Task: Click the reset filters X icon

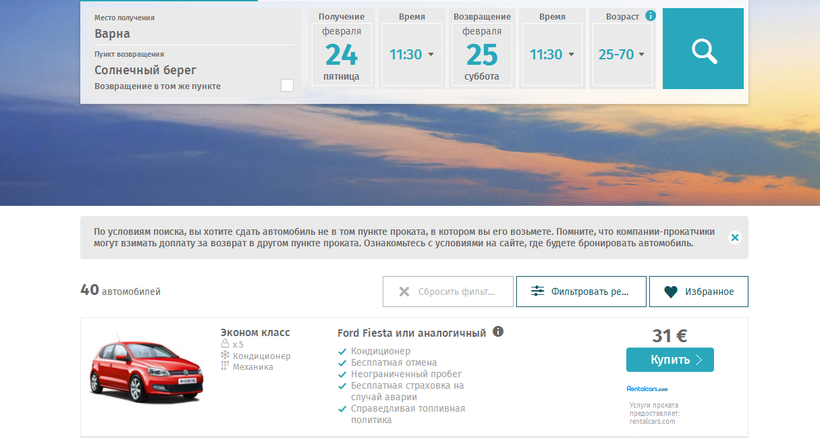Action: tap(404, 292)
